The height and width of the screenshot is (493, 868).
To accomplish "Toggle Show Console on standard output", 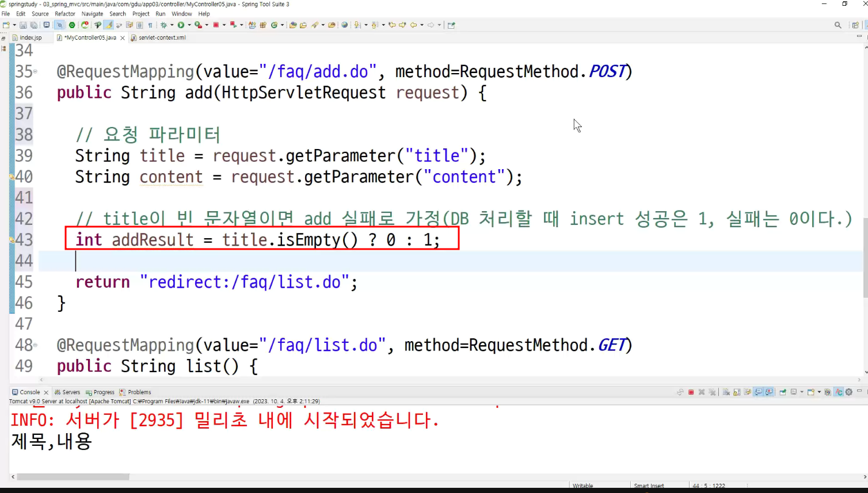I will click(x=759, y=392).
